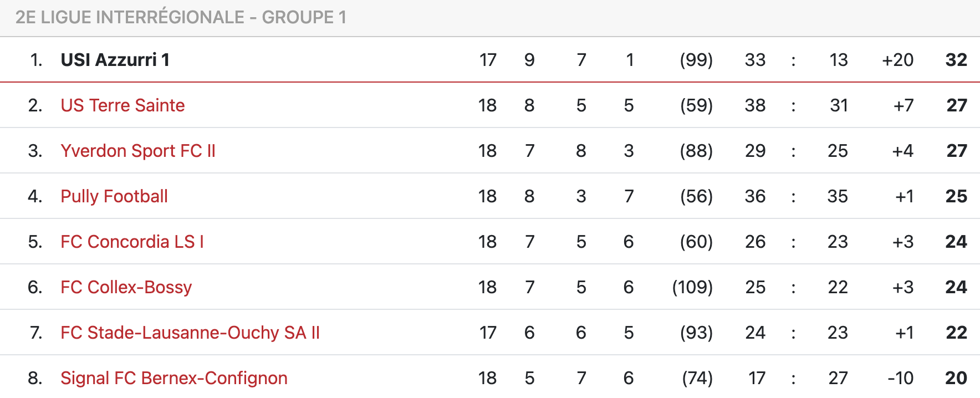Open the Yverdon Sport FC II link

tap(138, 151)
